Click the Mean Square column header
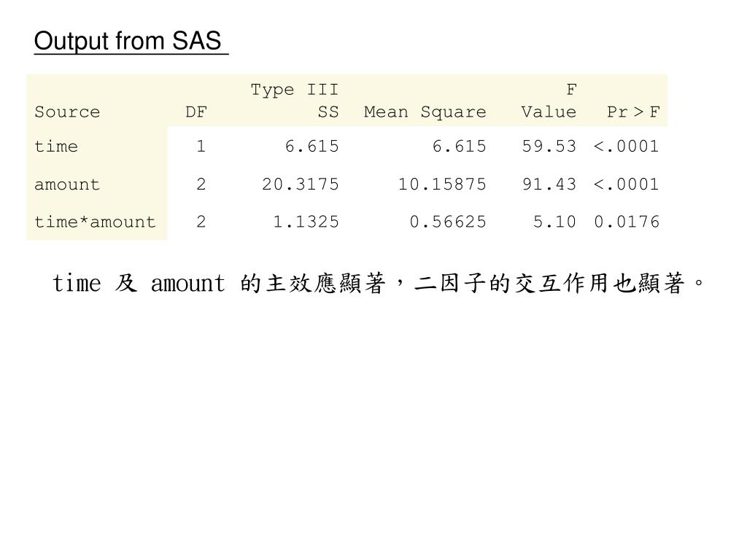747x560 pixels. 425,112
